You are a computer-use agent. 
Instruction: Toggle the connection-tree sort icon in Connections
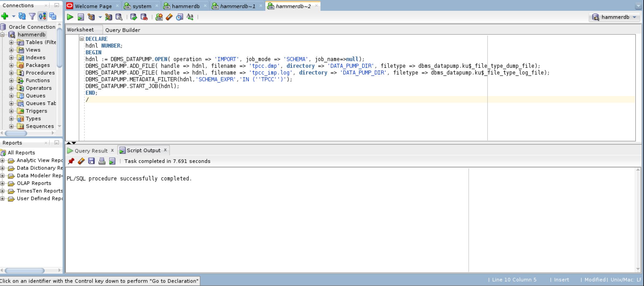coord(42,16)
